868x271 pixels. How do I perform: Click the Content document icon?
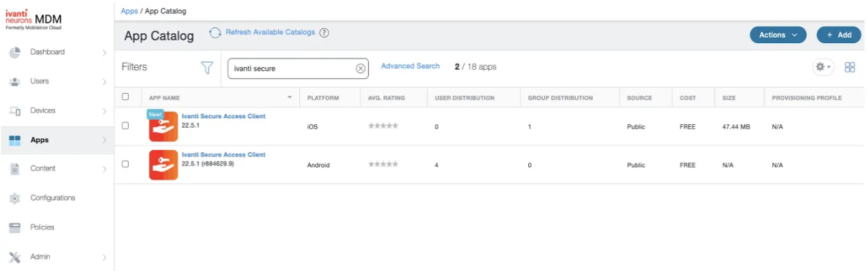pyautogui.click(x=15, y=169)
